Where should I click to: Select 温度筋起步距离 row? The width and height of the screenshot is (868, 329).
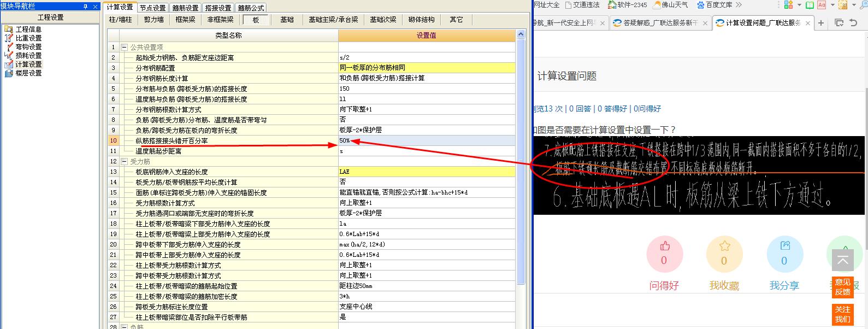[x=311, y=151]
